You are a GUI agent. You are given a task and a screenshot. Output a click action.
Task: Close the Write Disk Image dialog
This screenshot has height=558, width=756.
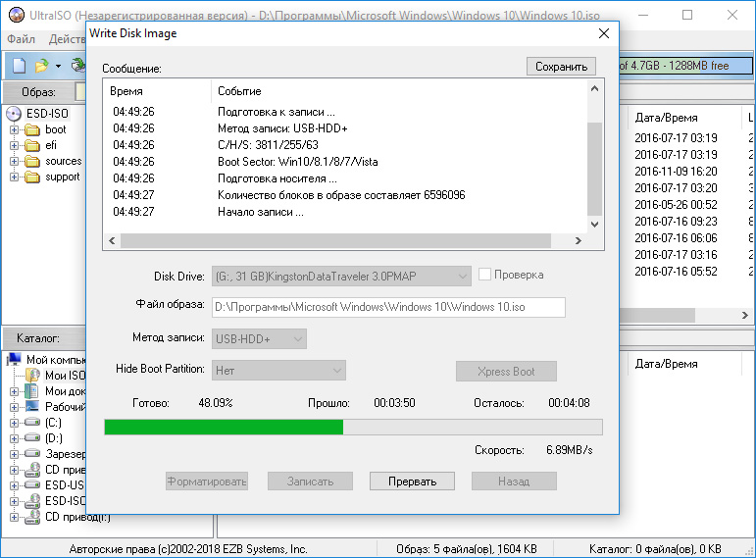(x=604, y=33)
